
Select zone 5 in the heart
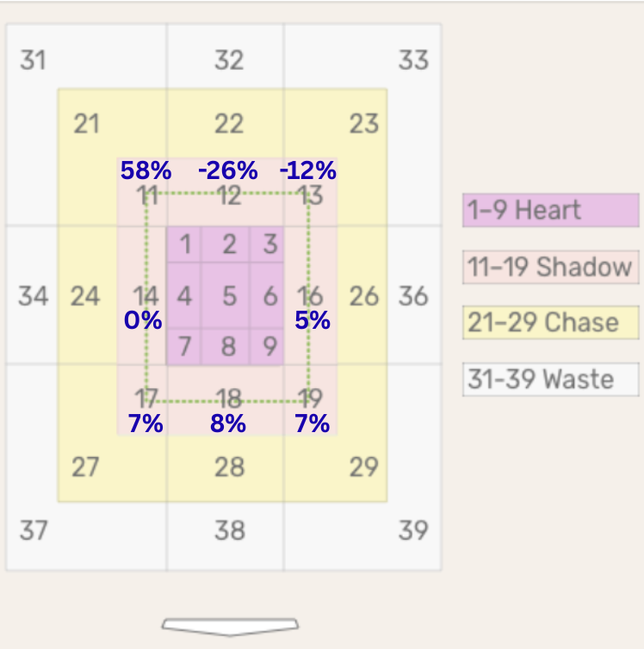[x=226, y=296]
